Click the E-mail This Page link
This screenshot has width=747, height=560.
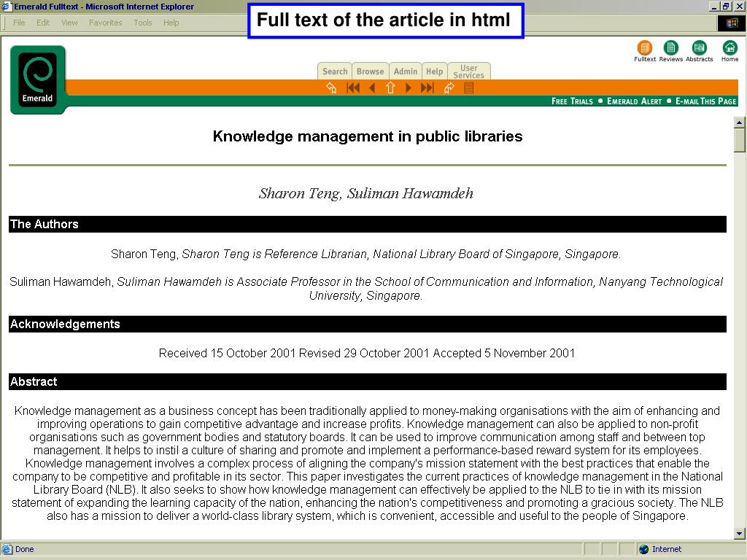[706, 101]
